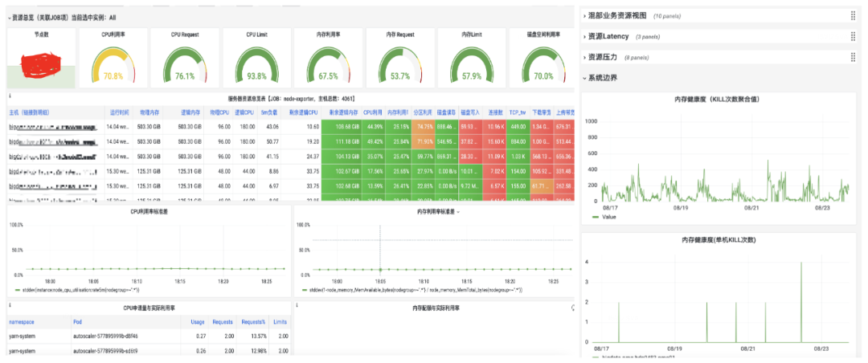Open the 内存配额与实际利用率 panel title menu

pyautogui.click(x=436, y=307)
